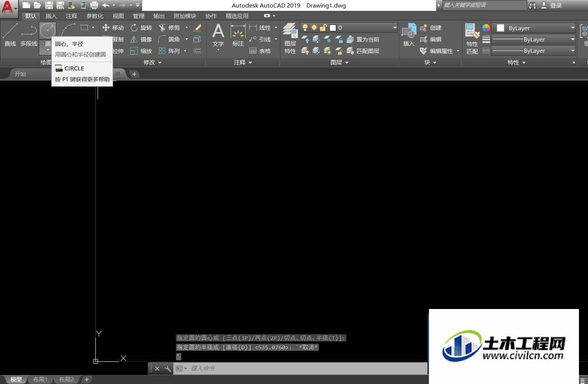Open the Insert (插入) ribbon tab
This screenshot has width=588, height=384.
(51, 16)
